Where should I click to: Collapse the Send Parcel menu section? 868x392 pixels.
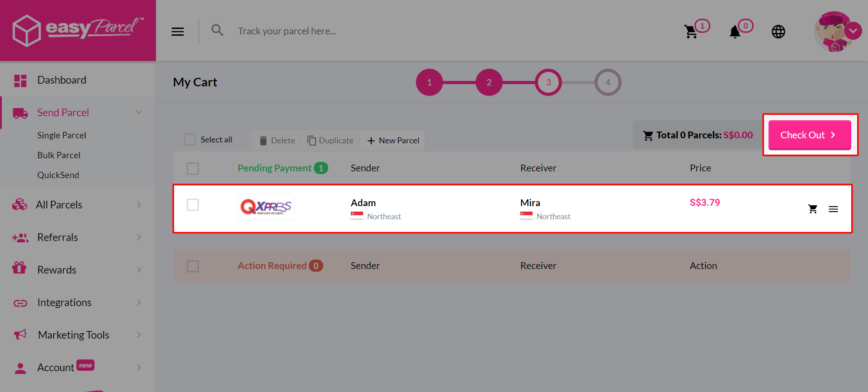click(x=139, y=112)
